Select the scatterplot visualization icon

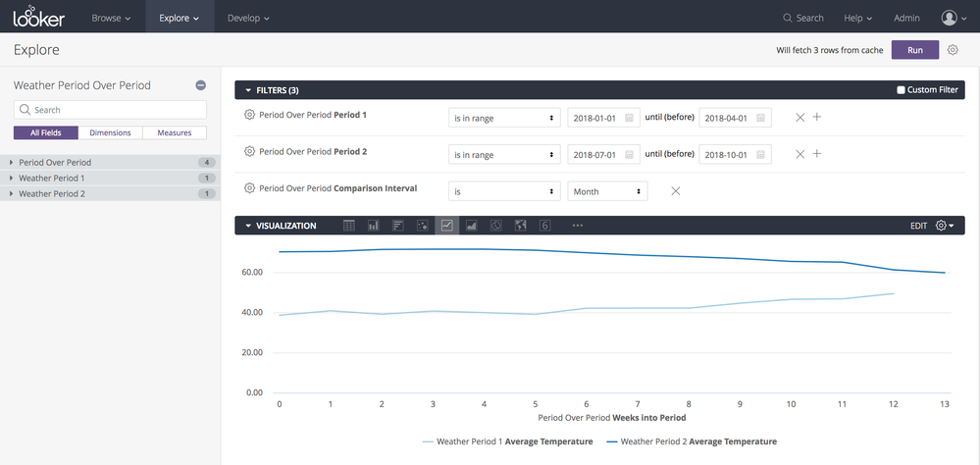click(x=423, y=226)
